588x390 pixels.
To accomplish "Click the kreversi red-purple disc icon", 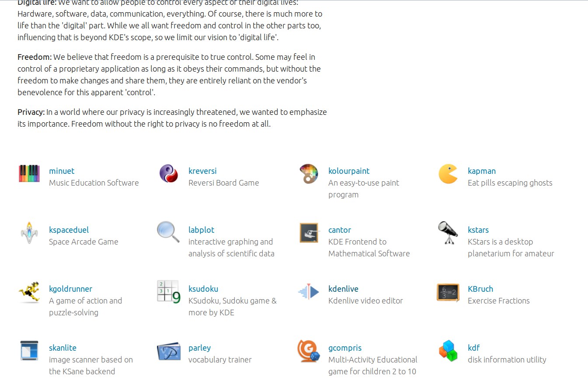I will [x=169, y=173].
